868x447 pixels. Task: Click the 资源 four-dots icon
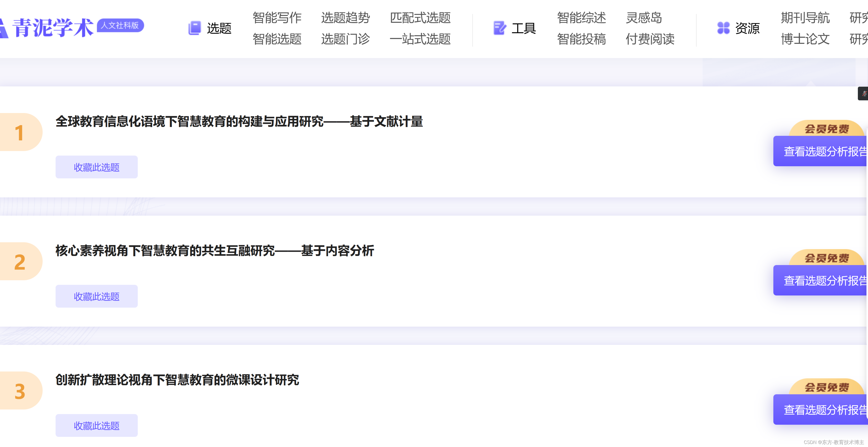pos(723,28)
